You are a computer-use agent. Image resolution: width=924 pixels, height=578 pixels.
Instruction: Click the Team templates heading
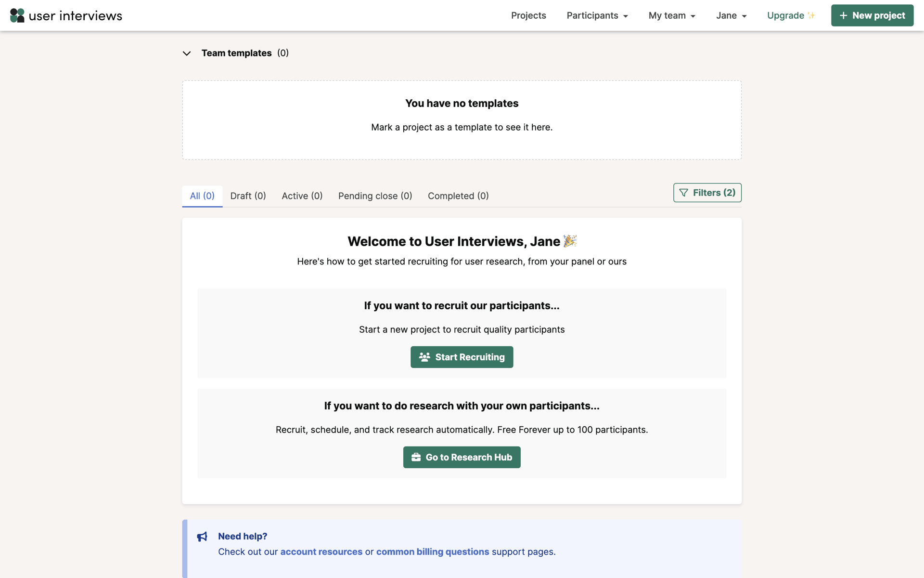tap(236, 53)
